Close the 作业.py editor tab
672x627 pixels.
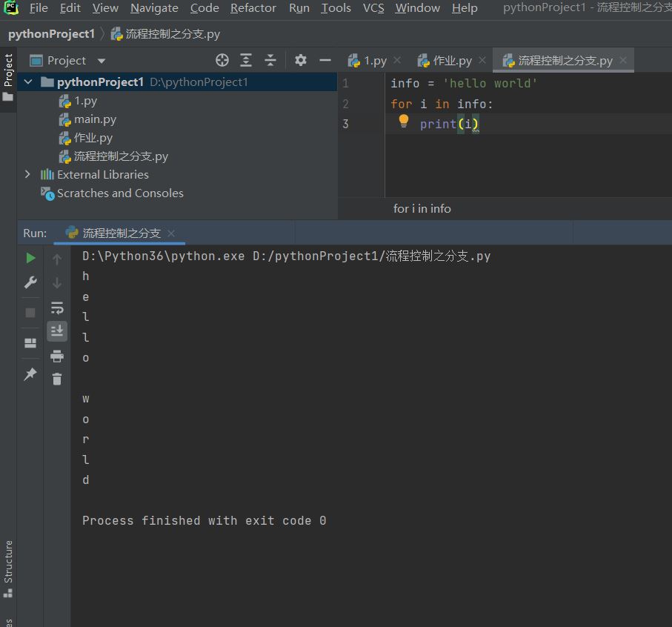(x=482, y=60)
